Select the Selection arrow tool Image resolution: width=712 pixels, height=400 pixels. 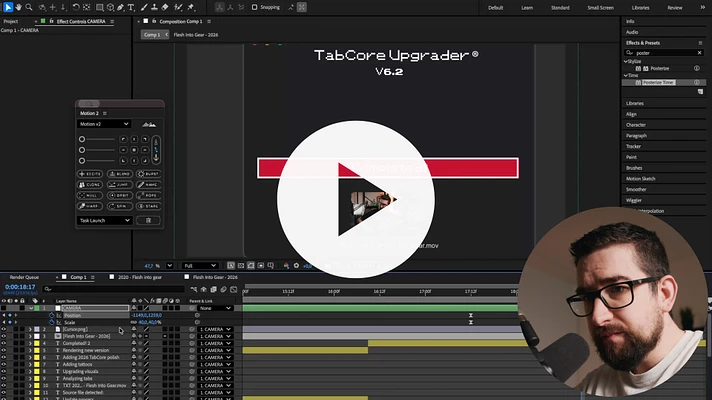pyautogui.click(x=8, y=7)
